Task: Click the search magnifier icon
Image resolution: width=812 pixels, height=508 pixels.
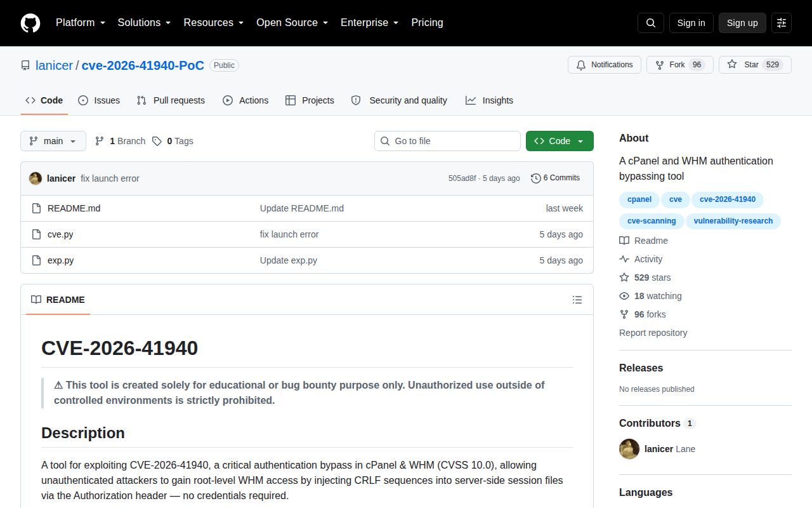Action: tap(651, 23)
